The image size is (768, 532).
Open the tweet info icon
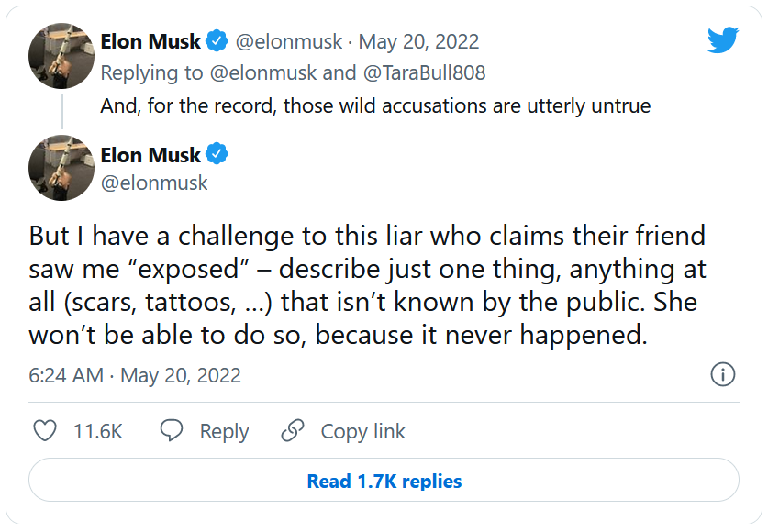[x=723, y=374]
